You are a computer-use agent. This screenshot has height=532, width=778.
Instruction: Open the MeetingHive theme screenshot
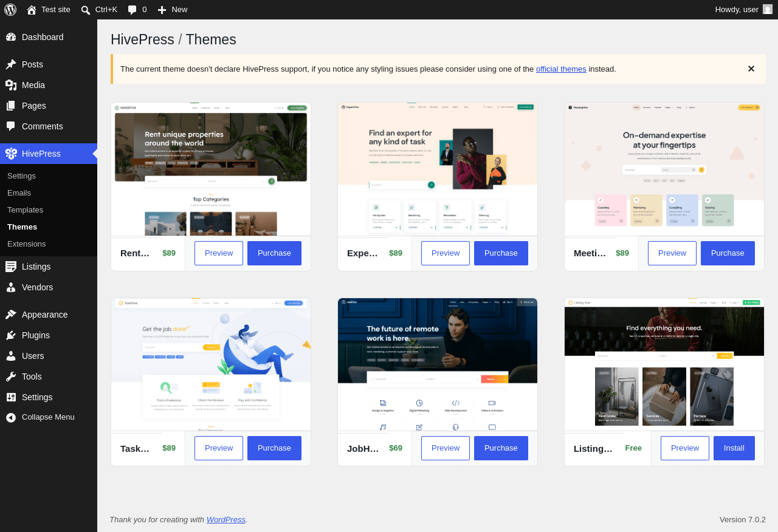click(x=664, y=169)
